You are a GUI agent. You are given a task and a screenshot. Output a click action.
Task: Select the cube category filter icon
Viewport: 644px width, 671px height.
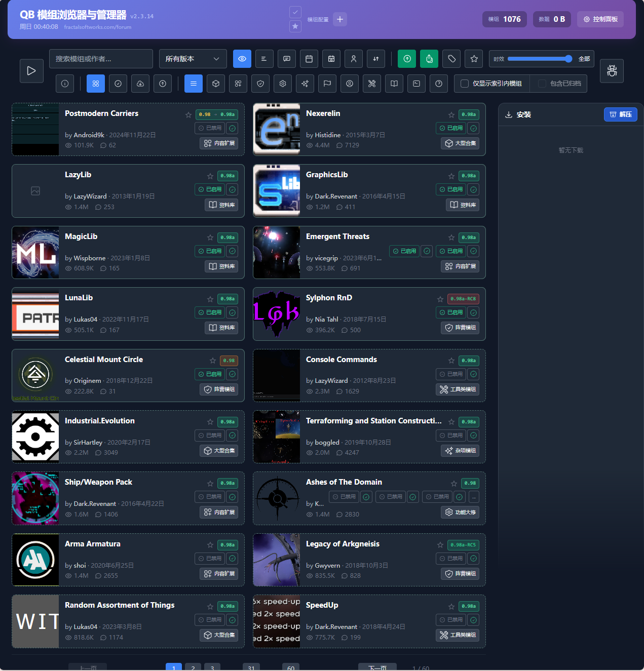point(216,84)
